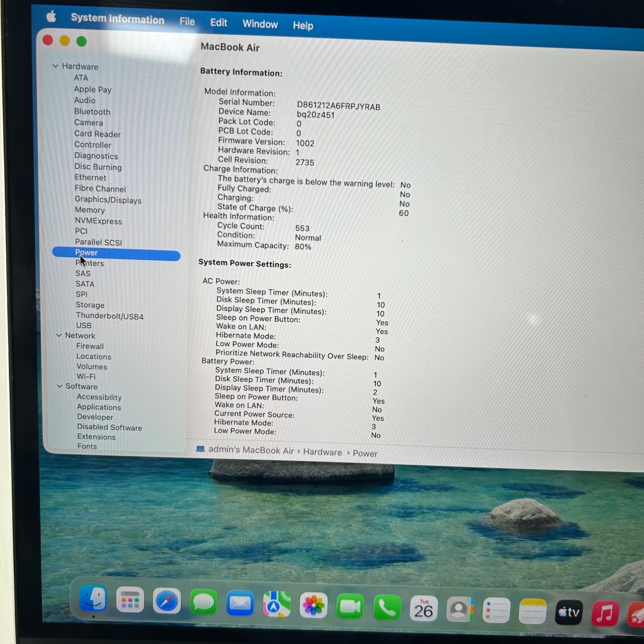Select Firewall under Network
The height and width of the screenshot is (644, 644).
click(x=90, y=346)
